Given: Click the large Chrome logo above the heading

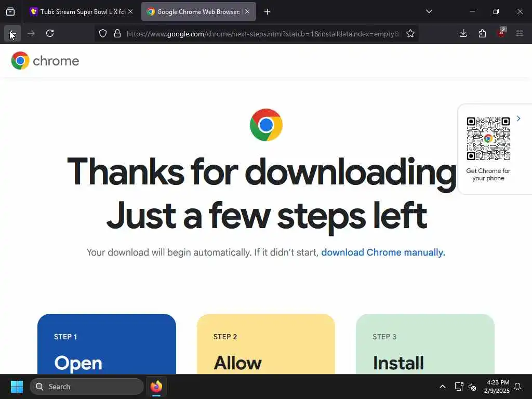Looking at the screenshot, I should 266,125.
